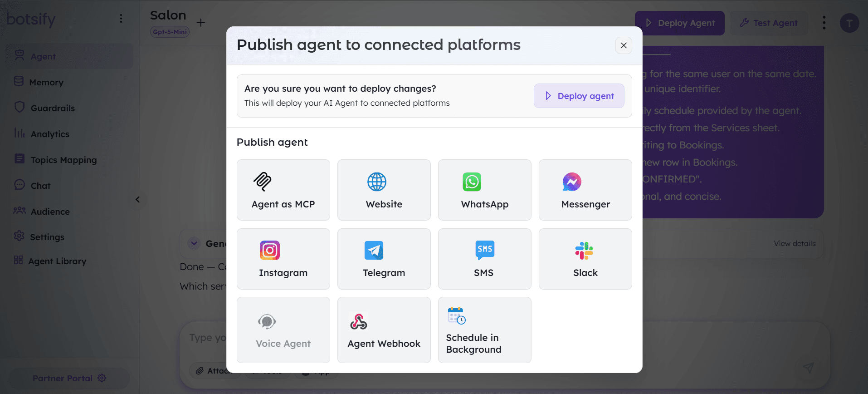
Task: Expand the collapsed message chevron
Action: coord(194,243)
